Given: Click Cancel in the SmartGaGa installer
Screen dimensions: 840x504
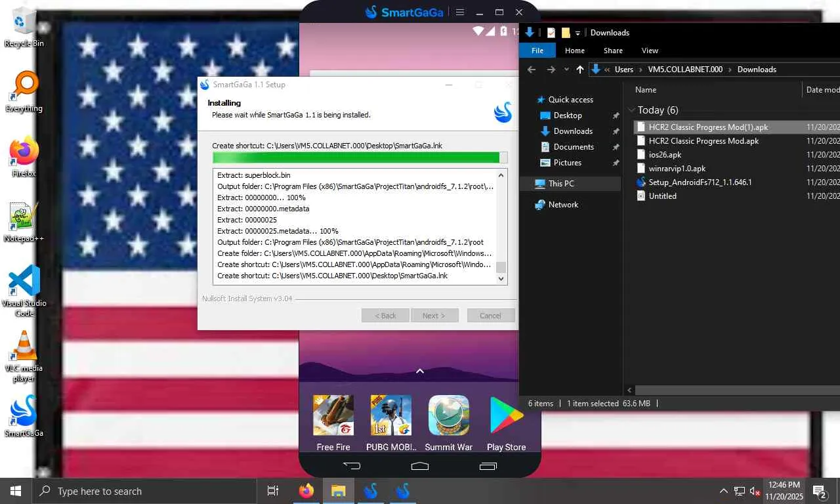Looking at the screenshot, I should pos(490,316).
